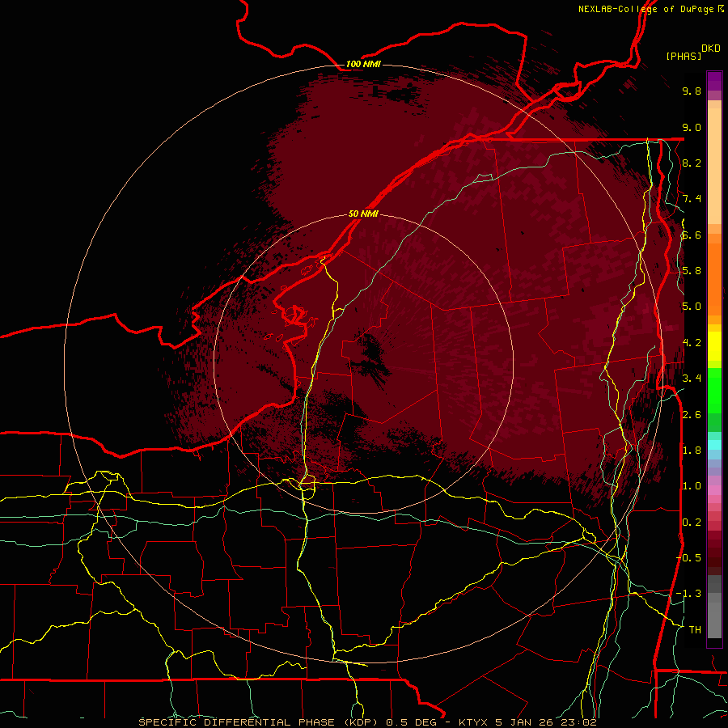728x728 pixels.
Task: Pick the orange segment of the color bar
Action: (714, 280)
